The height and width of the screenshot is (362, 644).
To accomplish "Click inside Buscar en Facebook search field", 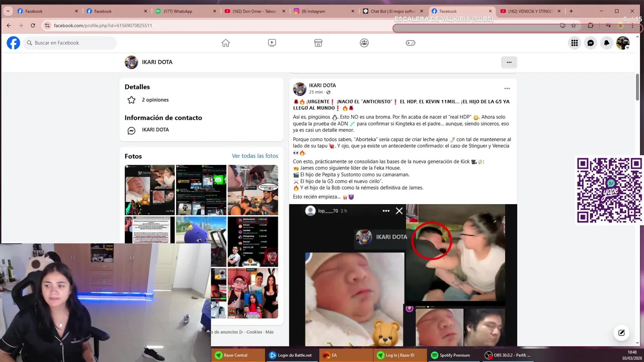I will point(69,43).
